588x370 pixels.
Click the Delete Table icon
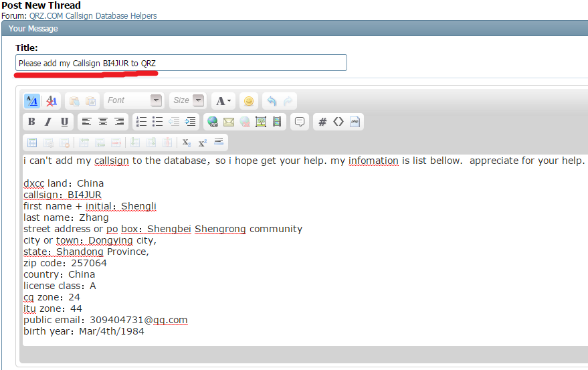click(64, 143)
